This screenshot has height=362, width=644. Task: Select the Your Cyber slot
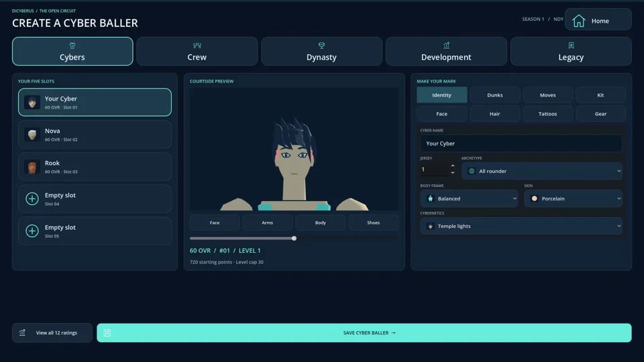coord(95,102)
